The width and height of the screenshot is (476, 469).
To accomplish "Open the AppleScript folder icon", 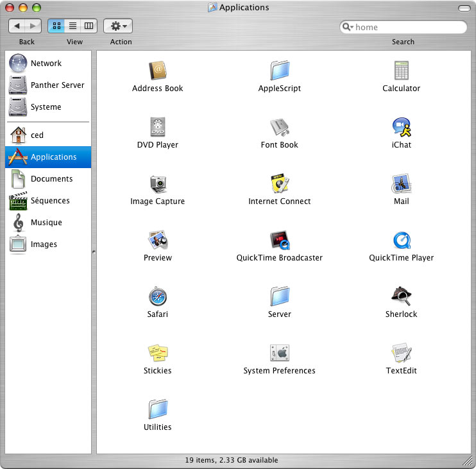I will (280, 71).
